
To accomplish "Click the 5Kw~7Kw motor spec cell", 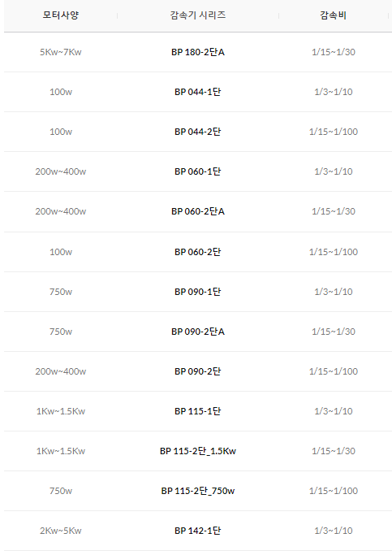I will coord(60,52).
